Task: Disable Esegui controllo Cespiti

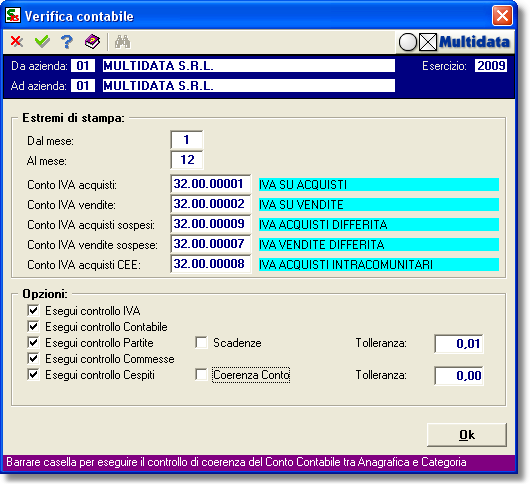Action: [33, 374]
